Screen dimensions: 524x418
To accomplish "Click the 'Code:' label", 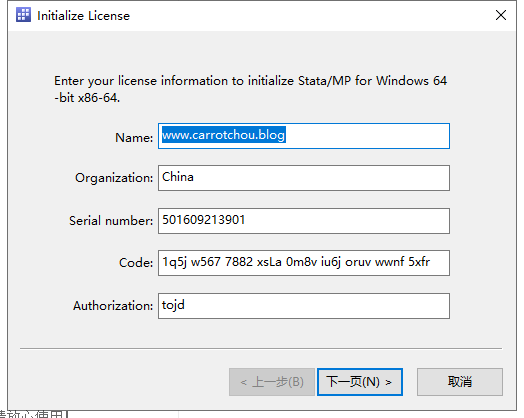I will coord(136,263).
